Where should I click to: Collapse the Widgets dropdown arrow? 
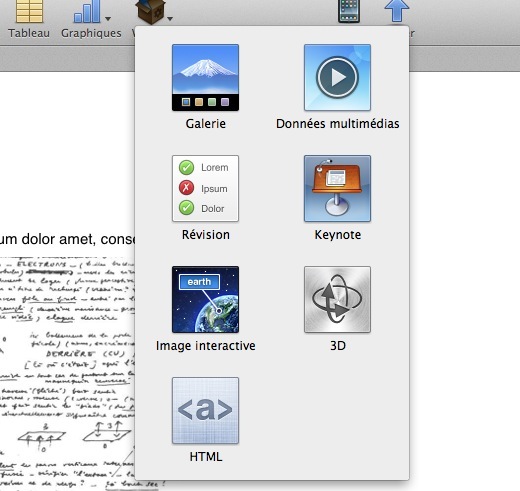click(170, 19)
